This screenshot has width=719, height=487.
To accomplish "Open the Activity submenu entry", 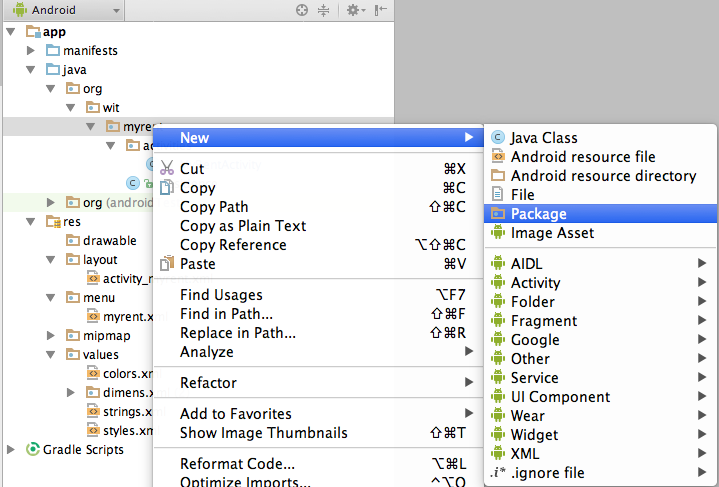I will (535, 283).
